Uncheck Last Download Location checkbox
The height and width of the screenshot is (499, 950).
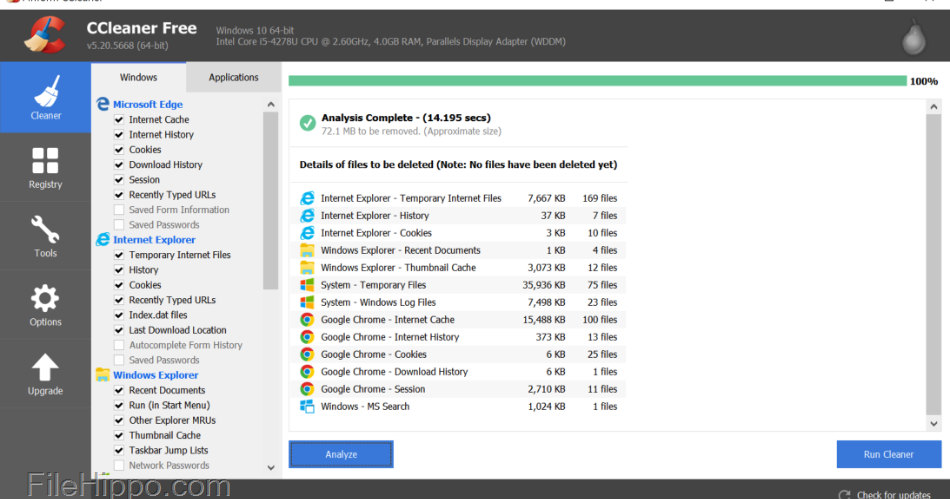119,330
